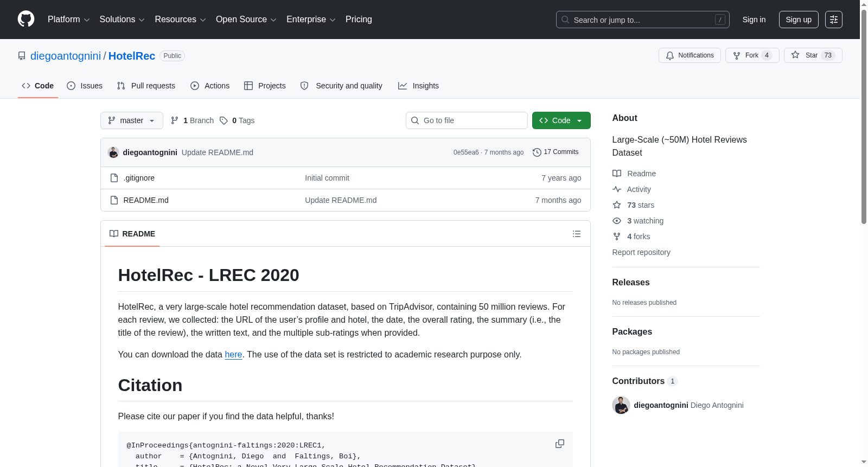Fork the HotelRec repository

coord(752,55)
